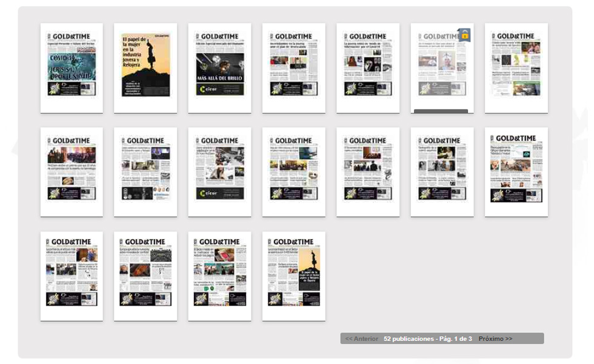Open the issue with European parliament photo
594x364 pixels.
[x=145, y=276]
